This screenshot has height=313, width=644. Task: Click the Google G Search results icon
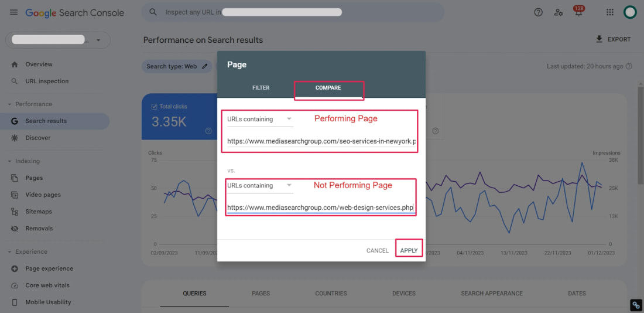(x=15, y=121)
